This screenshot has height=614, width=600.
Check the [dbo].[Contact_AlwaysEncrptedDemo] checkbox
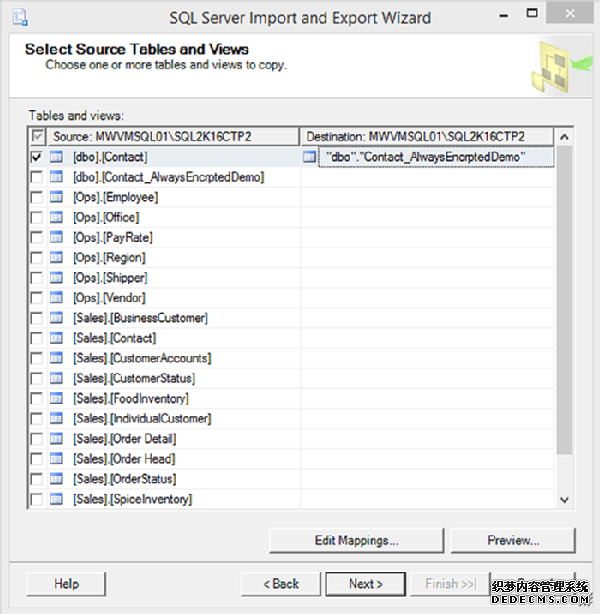point(36,177)
